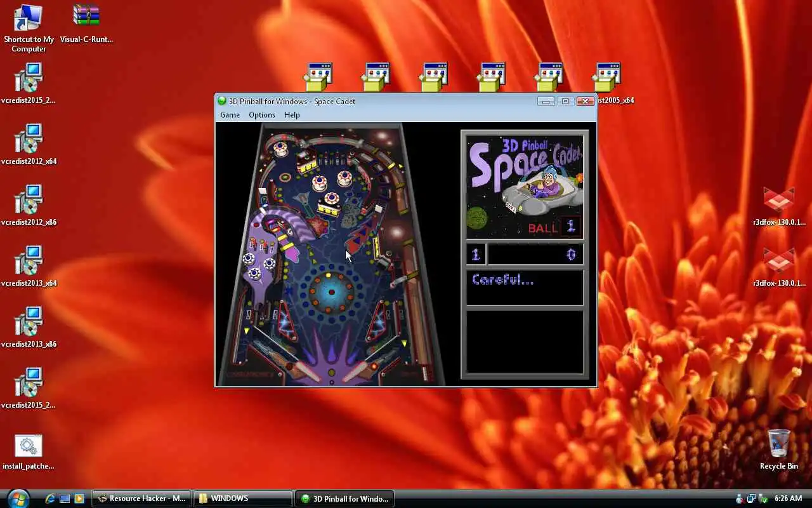The width and height of the screenshot is (812, 508).
Task: Open the Game menu
Action: [x=230, y=115]
